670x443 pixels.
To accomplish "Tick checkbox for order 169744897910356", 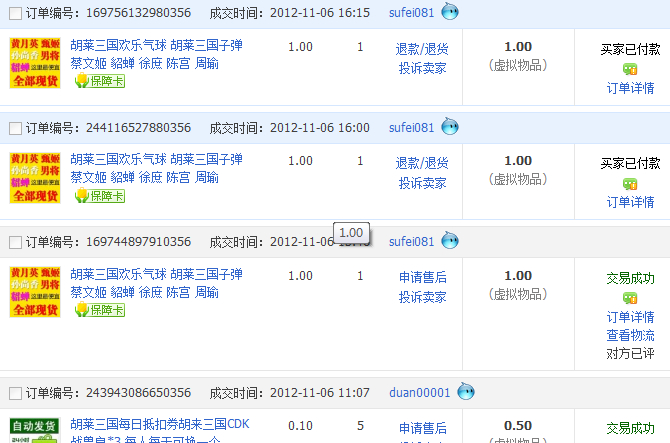I will coord(16,242).
